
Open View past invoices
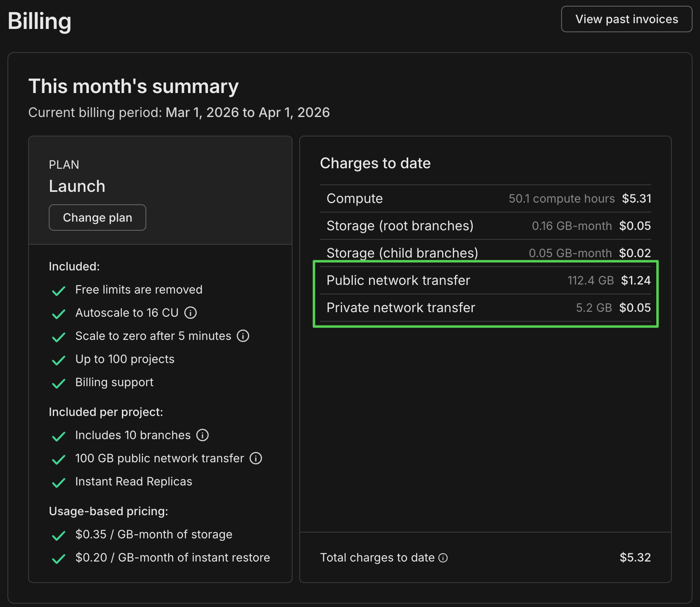(626, 19)
